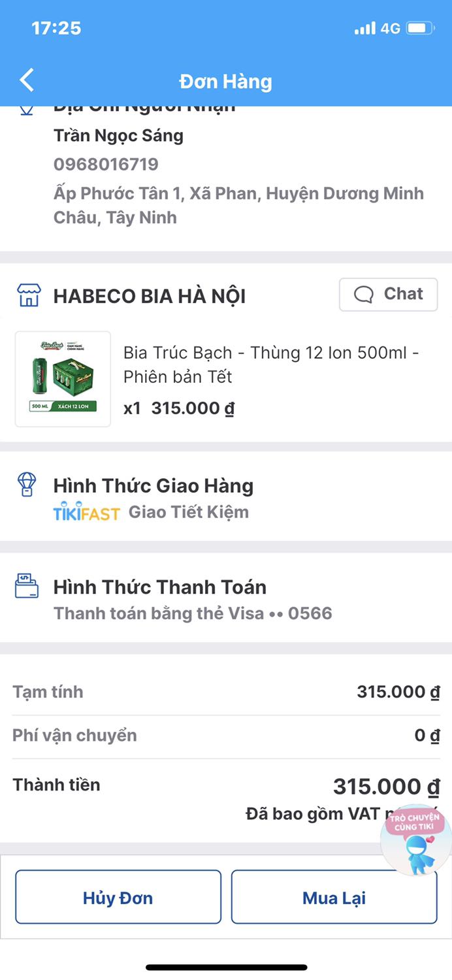Tap Mua Lại to reorder

click(x=334, y=897)
